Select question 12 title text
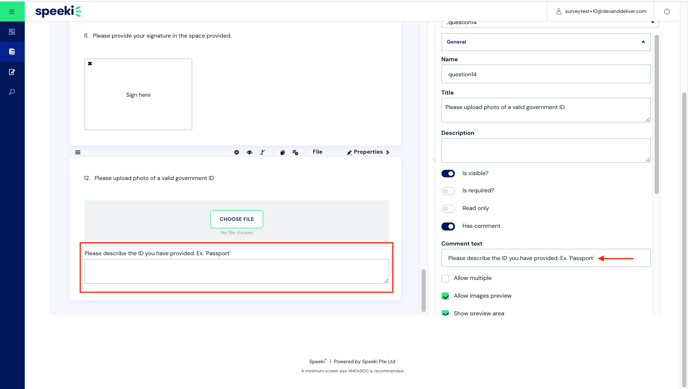Screen dimensions: 688x389 tap(154, 178)
